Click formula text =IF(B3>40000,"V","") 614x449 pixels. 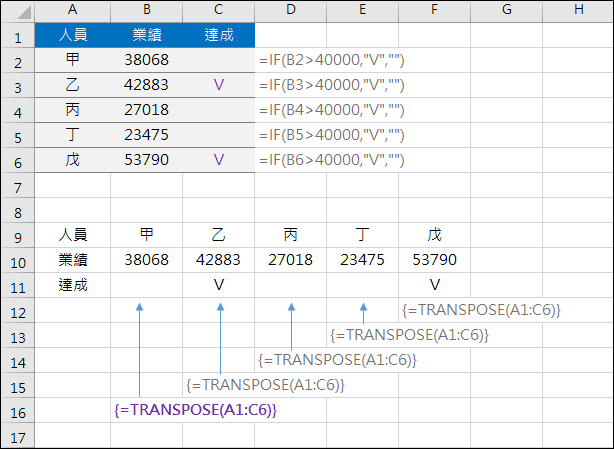point(331,85)
